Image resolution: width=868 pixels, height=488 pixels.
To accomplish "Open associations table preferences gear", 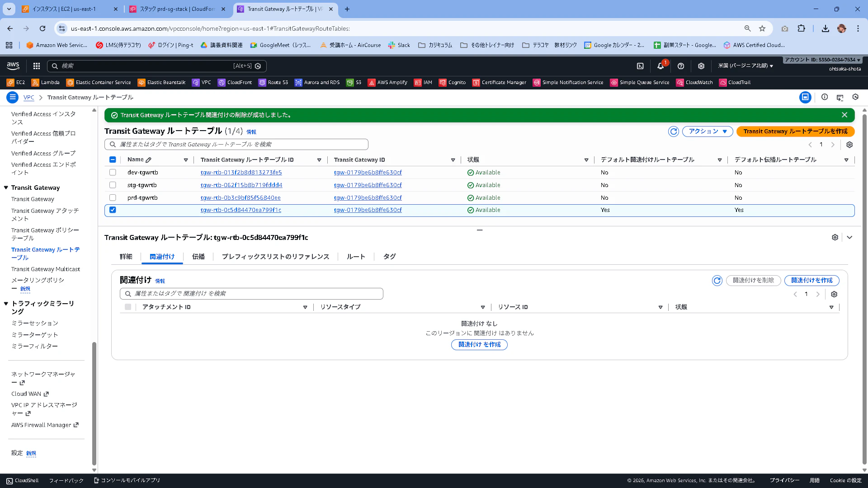I will pyautogui.click(x=834, y=294).
